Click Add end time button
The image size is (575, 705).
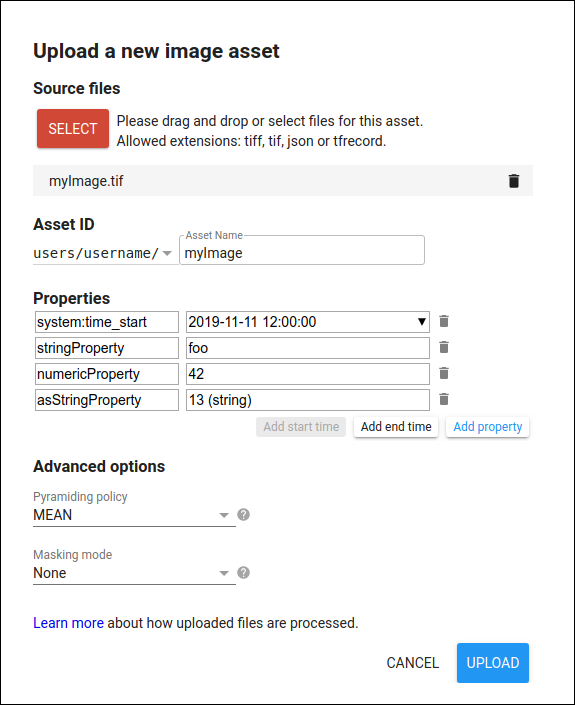(396, 427)
